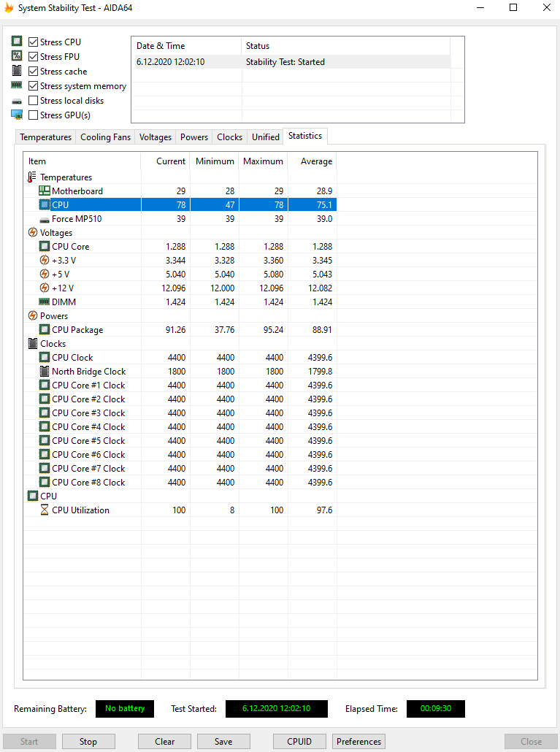Switch to the Temperatures tab
Screen dimensions: 560x752
[45, 137]
